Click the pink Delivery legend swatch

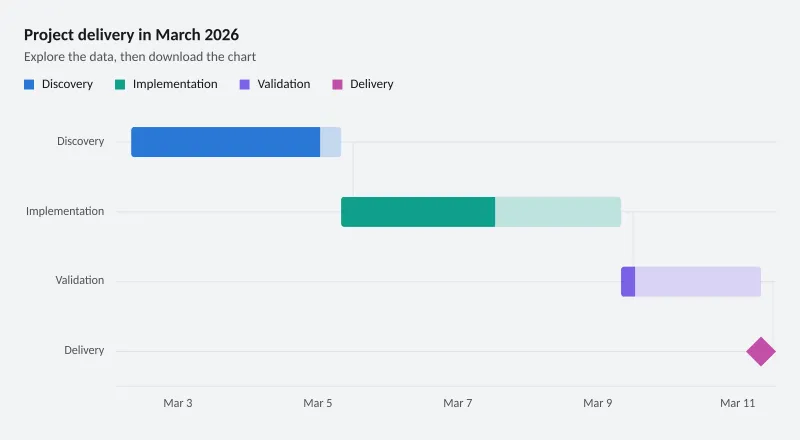[337, 85]
